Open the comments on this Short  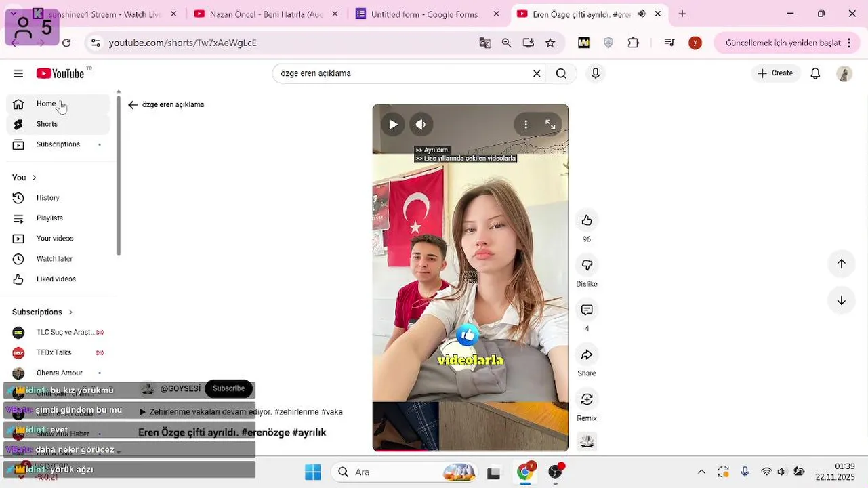pyautogui.click(x=587, y=310)
